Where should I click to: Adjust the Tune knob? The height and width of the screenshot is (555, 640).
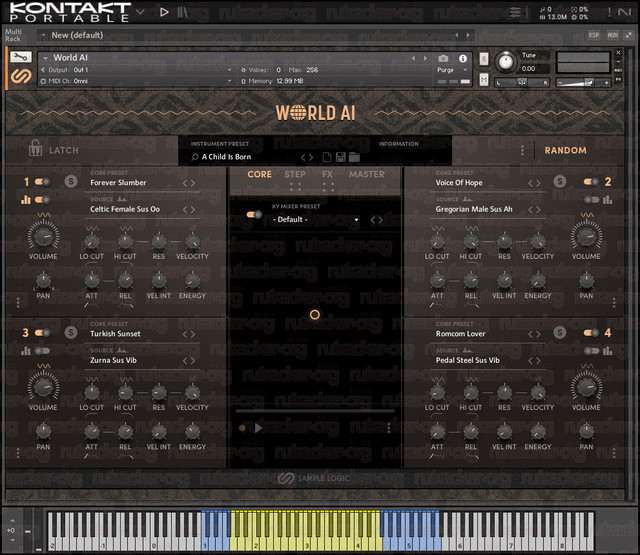tap(506, 62)
